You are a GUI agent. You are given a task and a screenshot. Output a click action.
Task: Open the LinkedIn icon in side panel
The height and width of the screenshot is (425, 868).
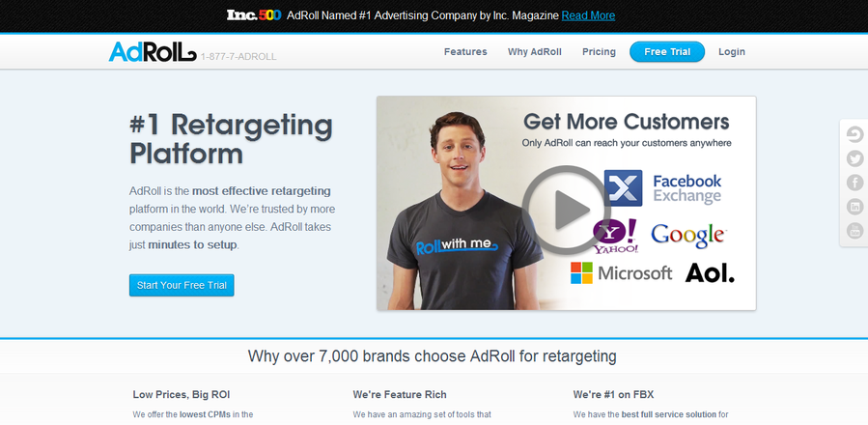pos(854,207)
